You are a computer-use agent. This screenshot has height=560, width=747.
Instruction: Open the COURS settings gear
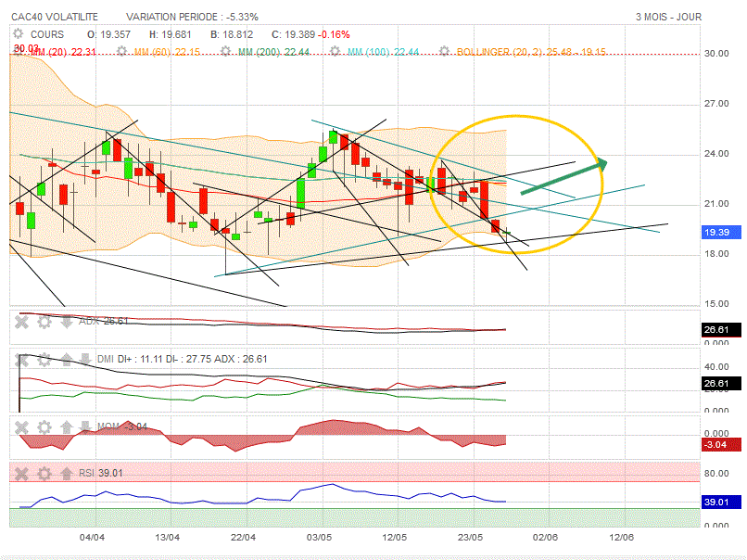point(19,33)
